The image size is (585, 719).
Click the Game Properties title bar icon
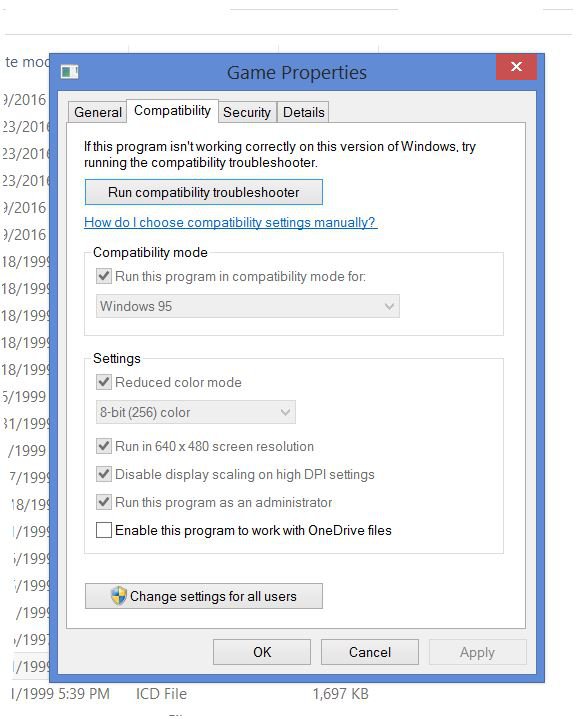click(x=70, y=72)
